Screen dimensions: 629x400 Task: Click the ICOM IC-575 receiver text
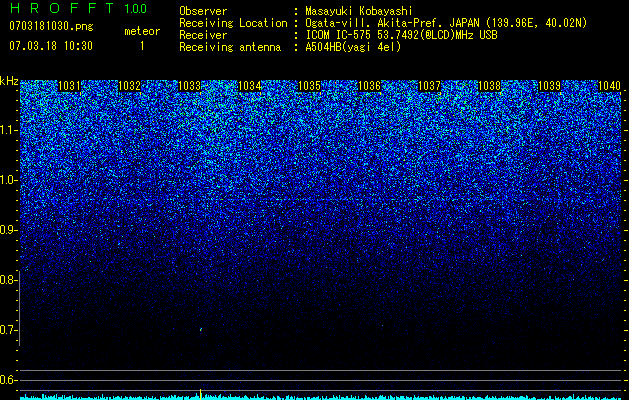[x=402, y=35]
